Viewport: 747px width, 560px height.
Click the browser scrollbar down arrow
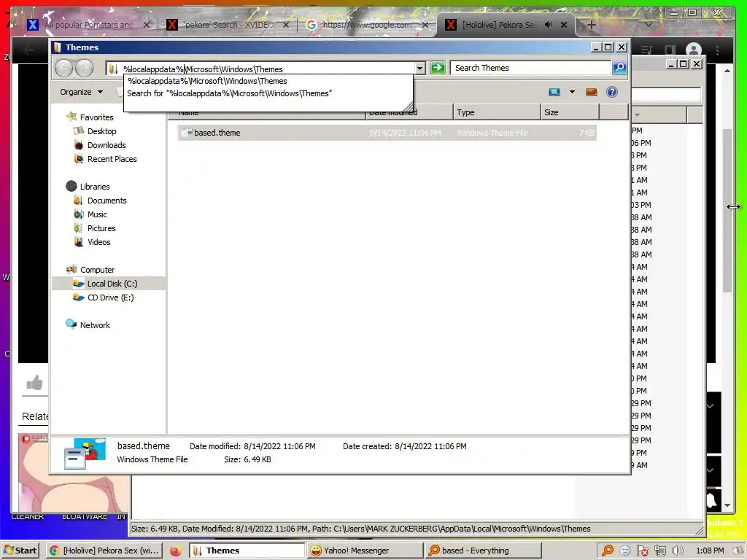(727, 505)
